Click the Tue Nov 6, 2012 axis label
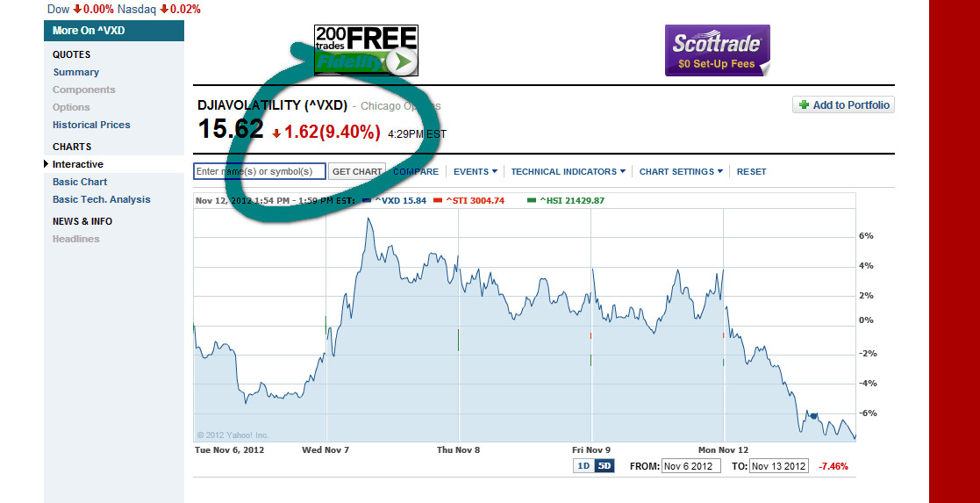Viewport: 980px width, 503px height. click(229, 449)
